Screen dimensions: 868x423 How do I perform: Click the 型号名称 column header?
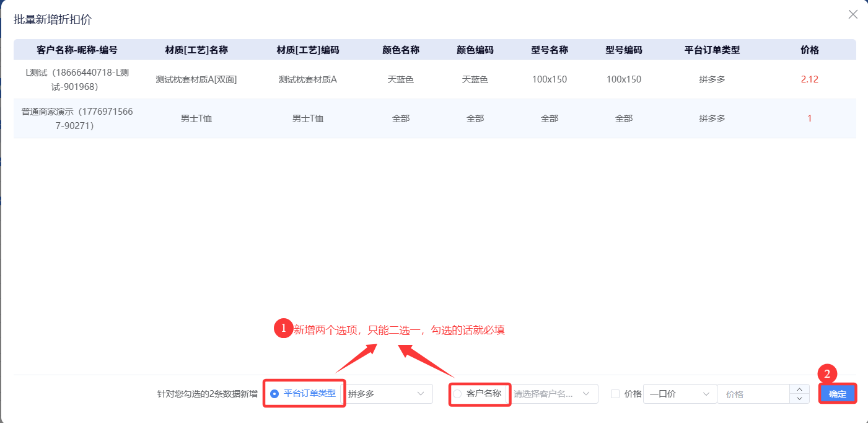(550, 50)
